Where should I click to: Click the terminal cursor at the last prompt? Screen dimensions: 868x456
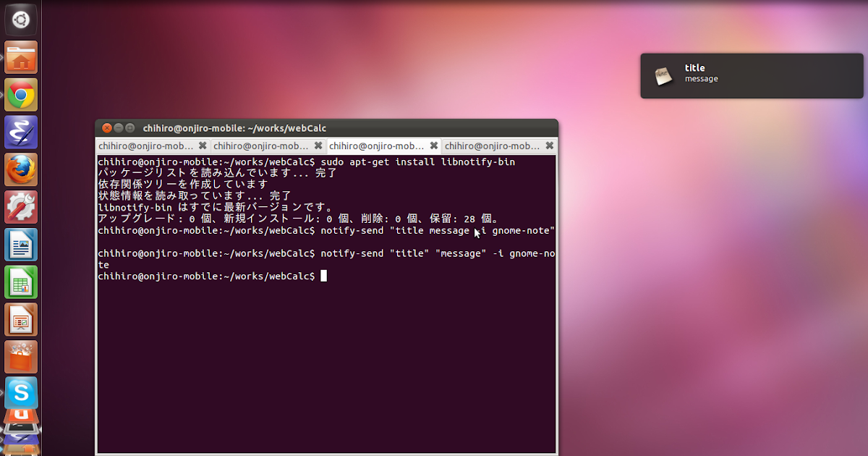324,276
